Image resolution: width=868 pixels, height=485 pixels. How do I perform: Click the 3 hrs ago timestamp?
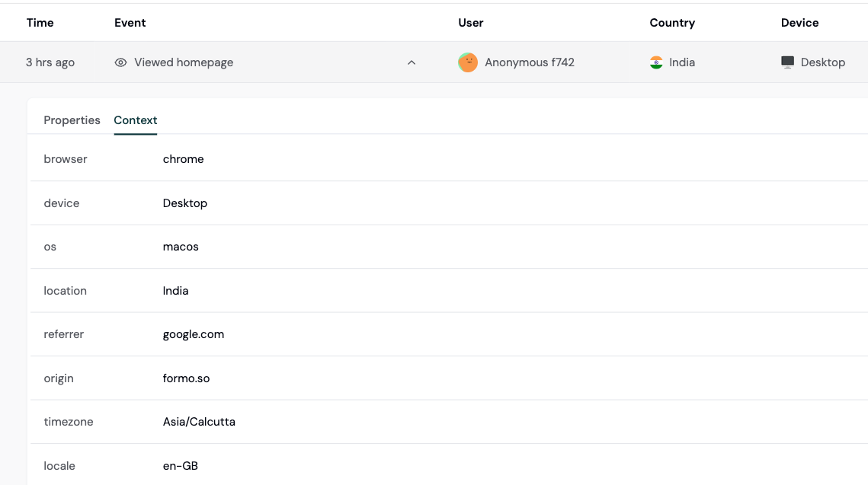pyautogui.click(x=50, y=62)
